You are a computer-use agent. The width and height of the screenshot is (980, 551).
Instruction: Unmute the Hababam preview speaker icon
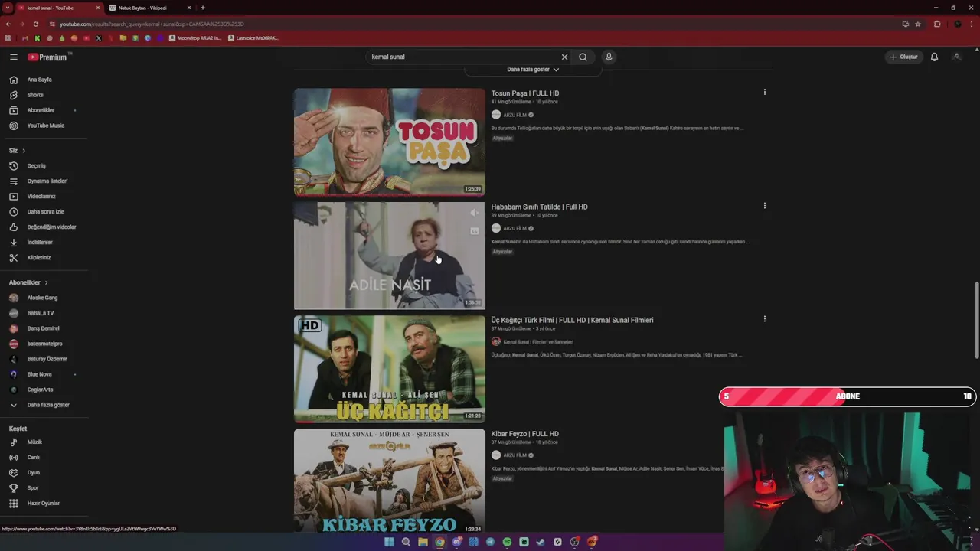(474, 213)
